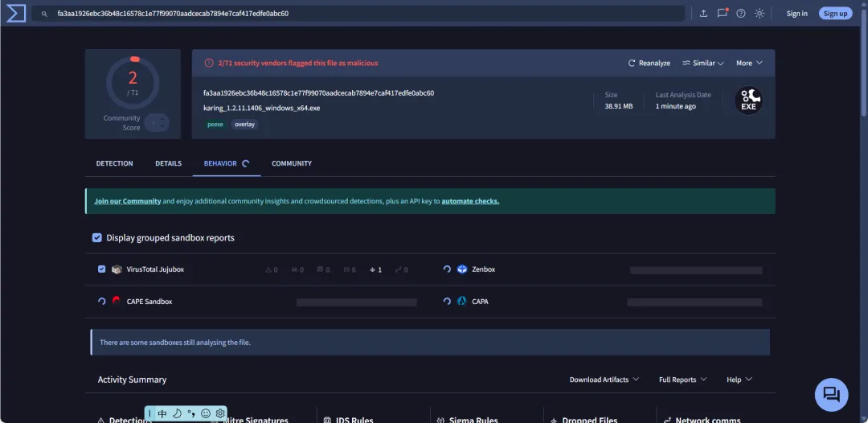868x423 pixels.
Task: Click the karing_1.2.11.1406_windows_x64.exe file name
Action: [x=261, y=108]
